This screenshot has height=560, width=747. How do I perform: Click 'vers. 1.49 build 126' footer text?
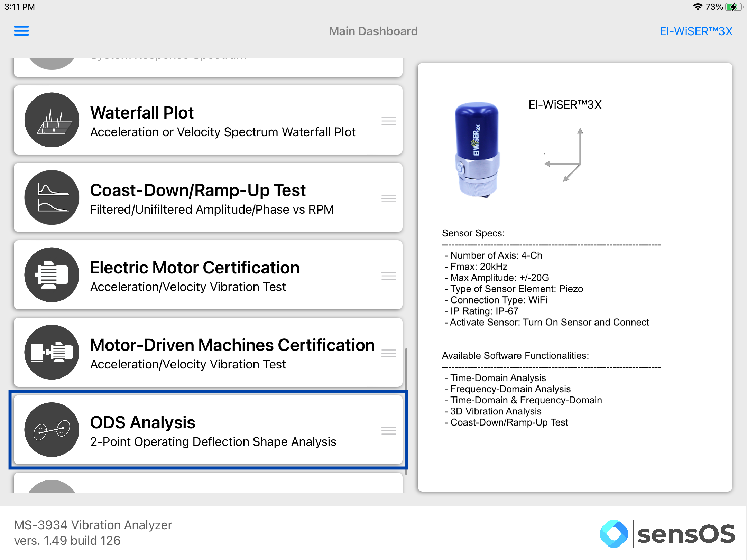(x=67, y=541)
